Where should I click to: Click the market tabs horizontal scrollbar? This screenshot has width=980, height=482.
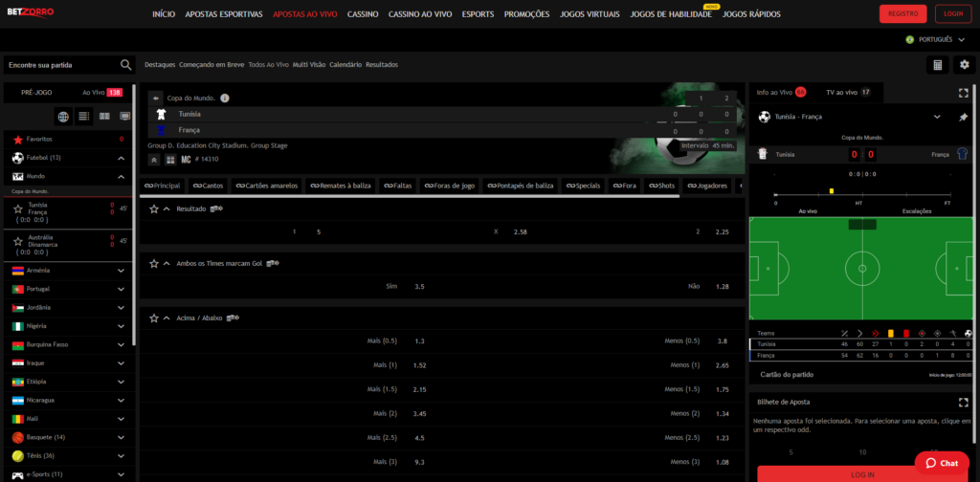point(410,196)
